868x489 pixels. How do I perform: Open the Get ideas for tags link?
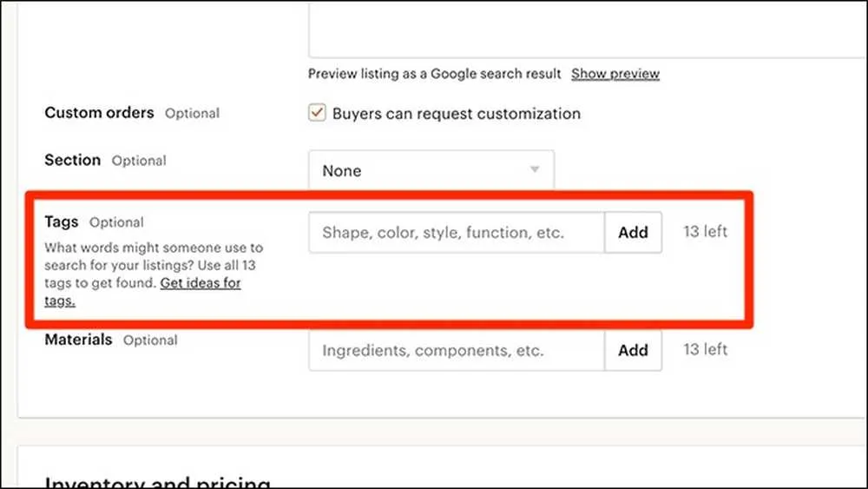coord(200,283)
